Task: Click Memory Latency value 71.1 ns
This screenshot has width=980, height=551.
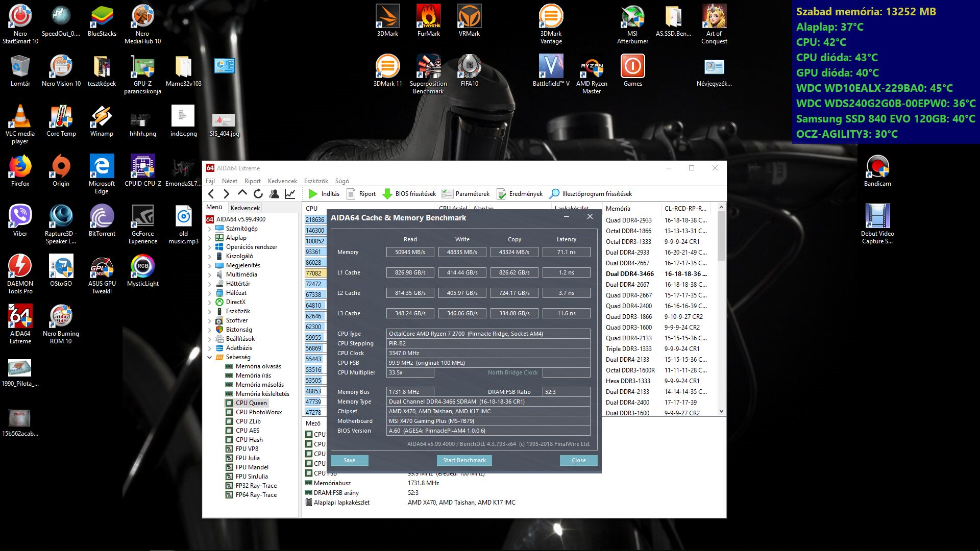Action: pos(566,252)
